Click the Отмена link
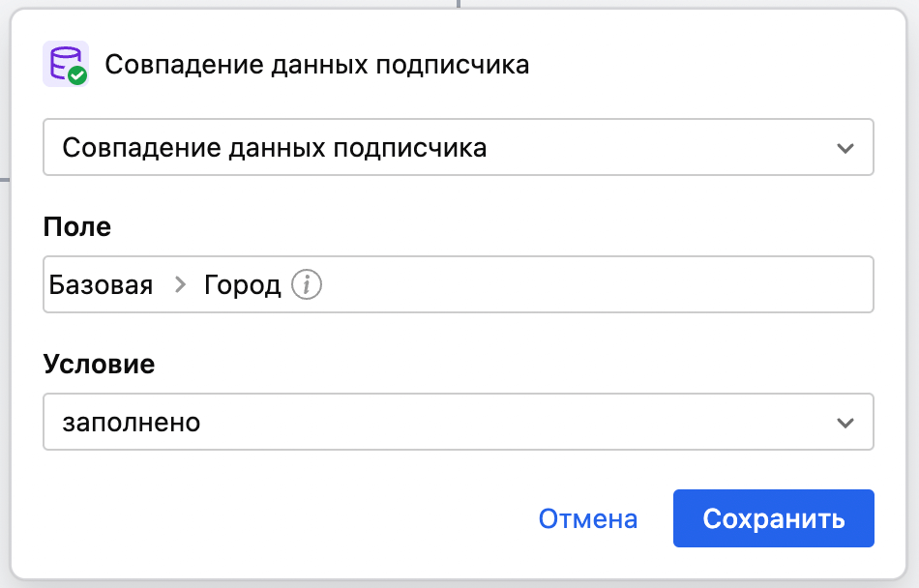Screen dimensions: 919x588 coord(588,518)
